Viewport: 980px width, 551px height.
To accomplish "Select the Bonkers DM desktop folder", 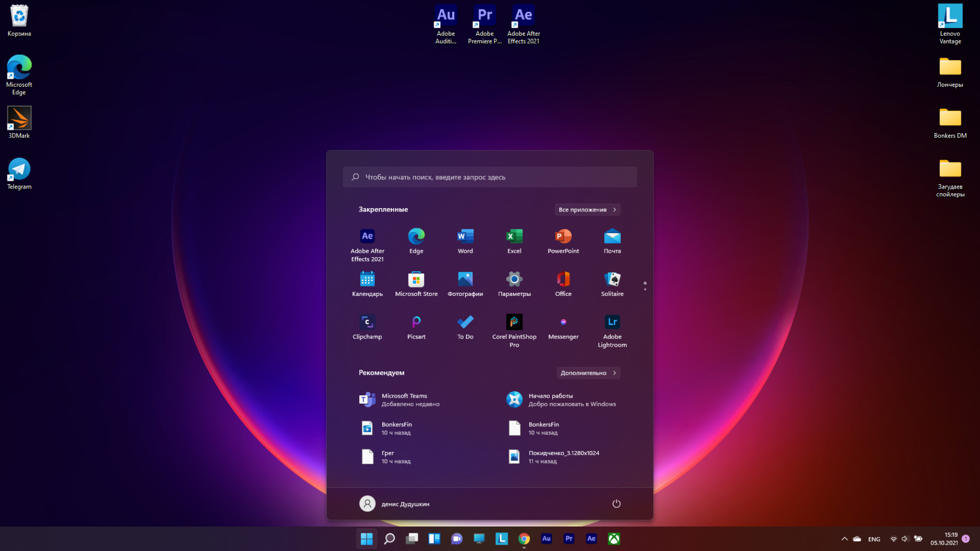I will click(950, 123).
